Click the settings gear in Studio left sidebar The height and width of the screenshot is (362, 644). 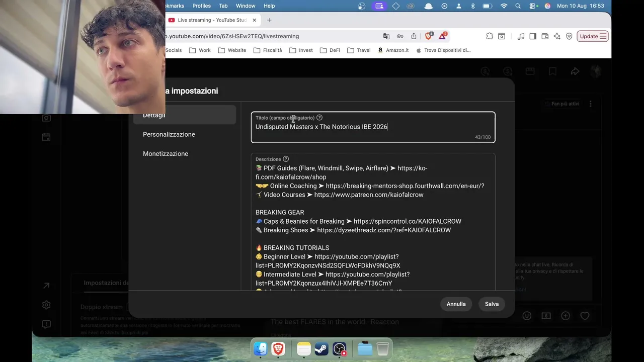(46, 305)
